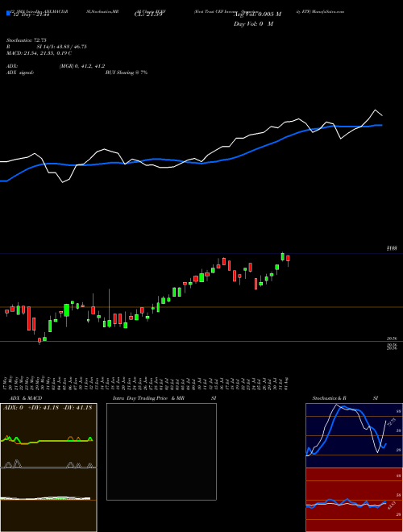
Task: Click the 'MACD: 21.54, 21.35, 0.19 C' line
Action: point(39,53)
